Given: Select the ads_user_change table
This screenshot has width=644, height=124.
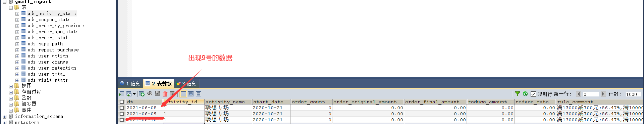Looking at the screenshot, I should point(48,62).
